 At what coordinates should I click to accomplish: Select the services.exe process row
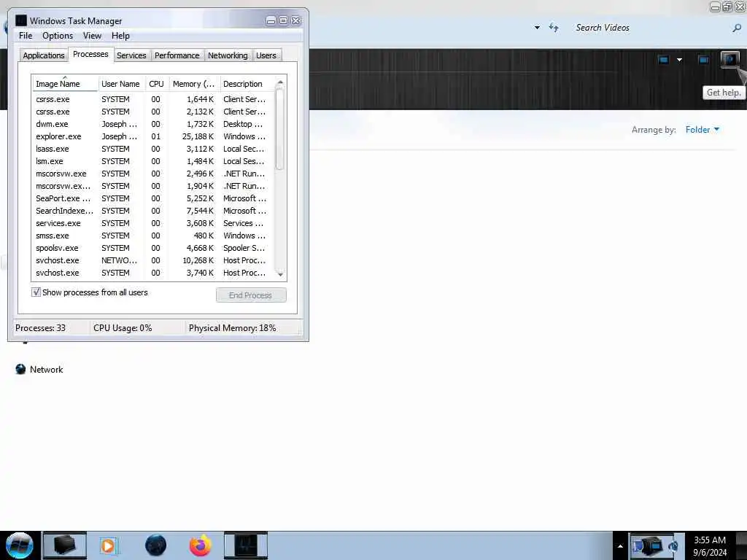click(x=153, y=223)
